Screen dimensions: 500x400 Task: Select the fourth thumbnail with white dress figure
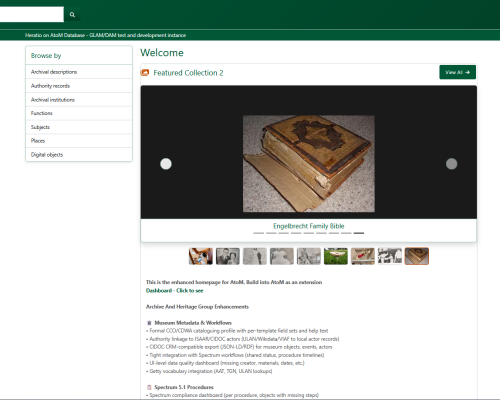click(x=282, y=256)
